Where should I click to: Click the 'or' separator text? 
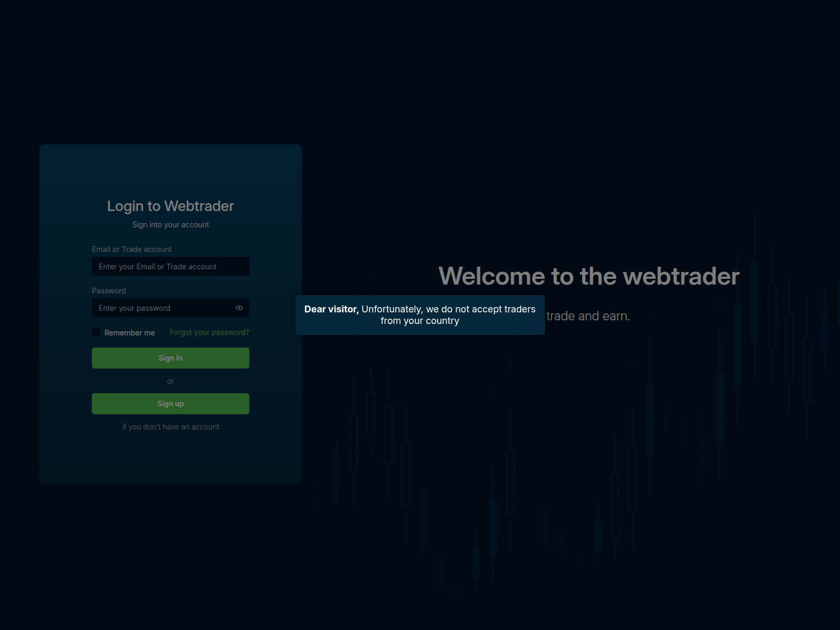click(171, 381)
